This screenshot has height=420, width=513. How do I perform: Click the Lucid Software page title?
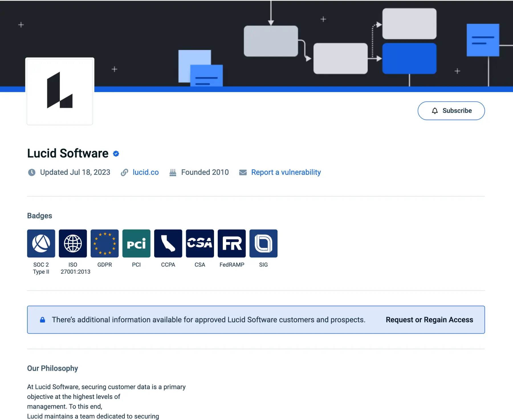click(68, 153)
